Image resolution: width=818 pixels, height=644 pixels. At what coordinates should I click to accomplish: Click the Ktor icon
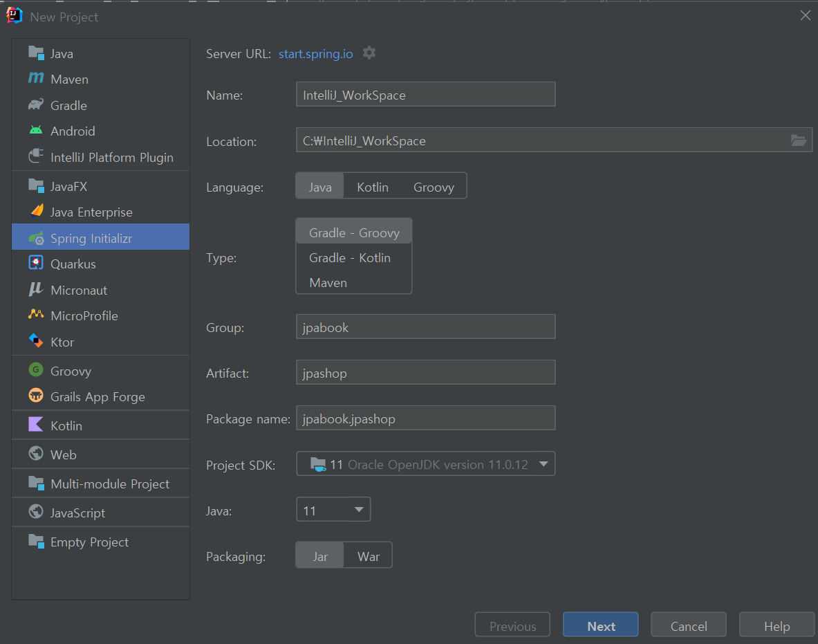pyautogui.click(x=36, y=341)
